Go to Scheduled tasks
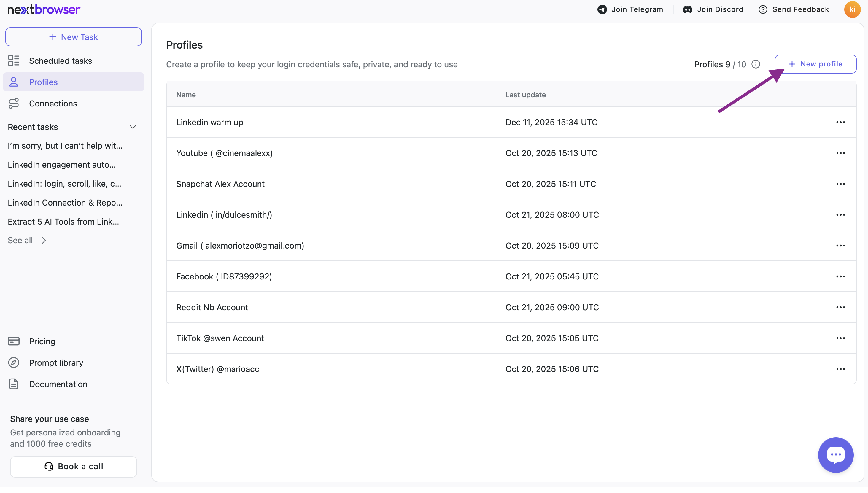Image resolution: width=868 pixels, height=493 pixels. [60, 61]
